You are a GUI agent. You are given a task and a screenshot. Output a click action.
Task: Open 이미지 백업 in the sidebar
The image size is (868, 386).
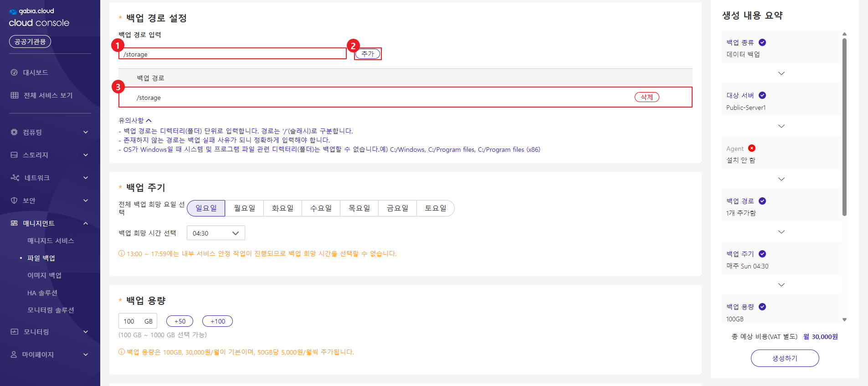click(44, 275)
